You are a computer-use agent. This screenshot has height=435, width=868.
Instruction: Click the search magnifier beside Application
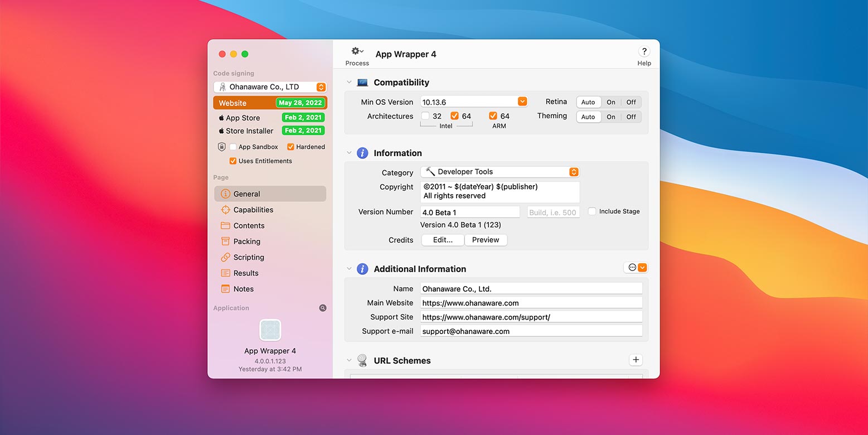tap(323, 308)
